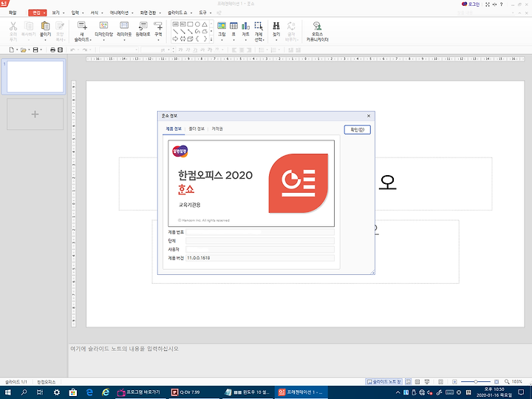Open the 편집 tab dropdown arrow
This screenshot has width=532, height=399.
coord(44,13)
